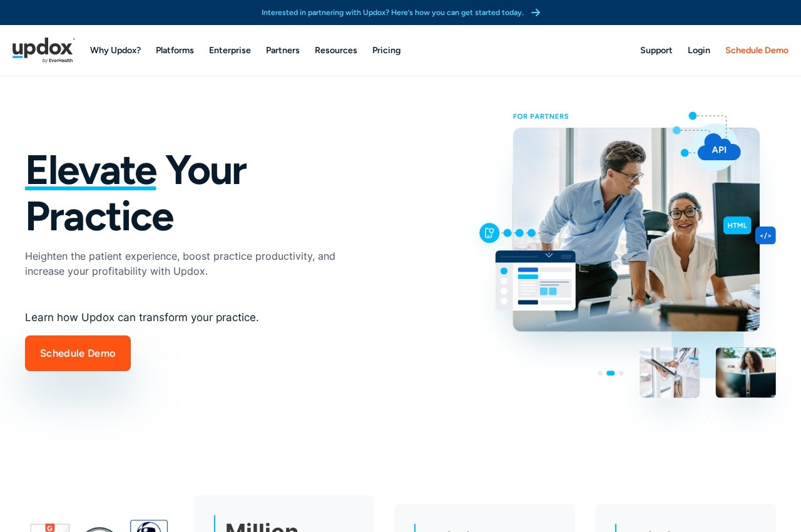Click the mobile device circle icon
Screen dimensions: 801x532
[x=489, y=233]
